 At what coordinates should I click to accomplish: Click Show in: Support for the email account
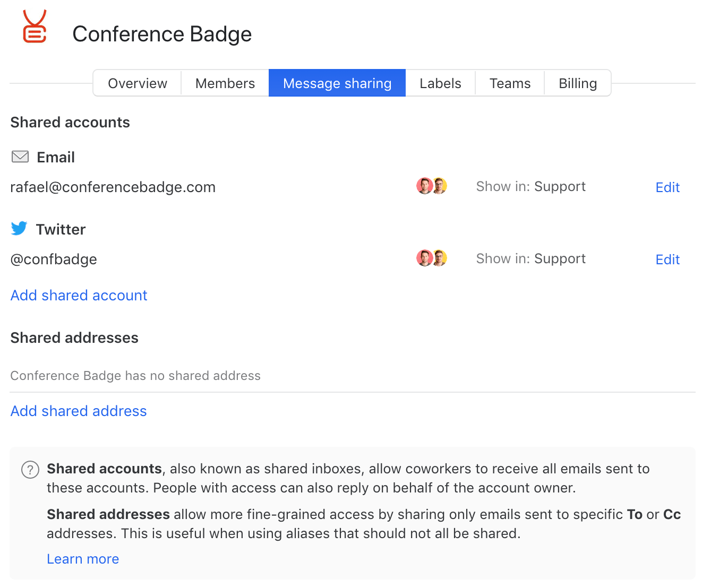530,186
